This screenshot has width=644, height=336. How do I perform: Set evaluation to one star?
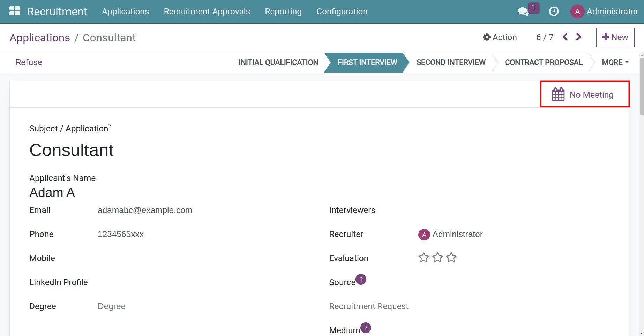pyautogui.click(x=424, y=258)
